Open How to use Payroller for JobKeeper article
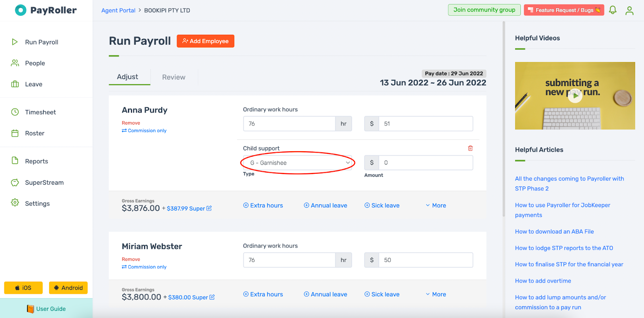644x318 pixels. [x=563, y=210]
